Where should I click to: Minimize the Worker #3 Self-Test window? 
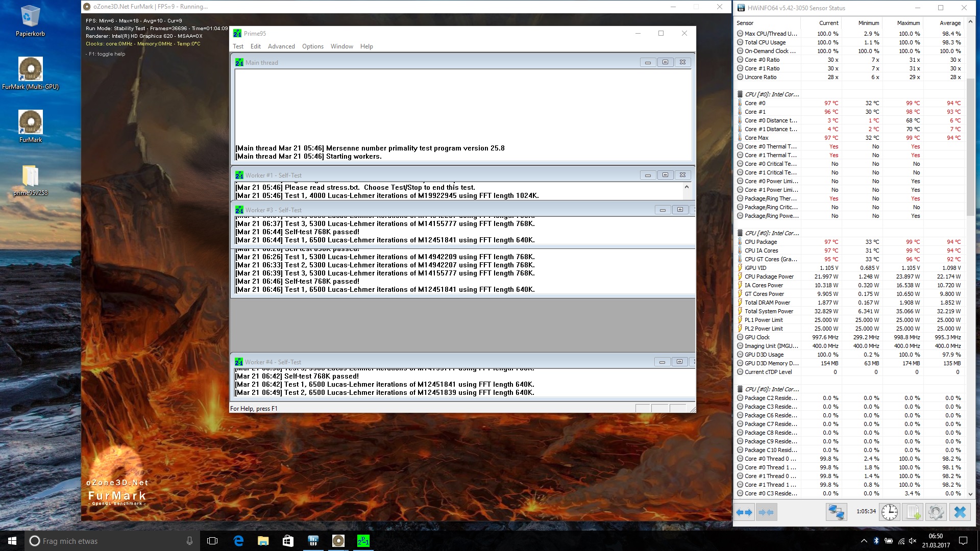[663, 210]
